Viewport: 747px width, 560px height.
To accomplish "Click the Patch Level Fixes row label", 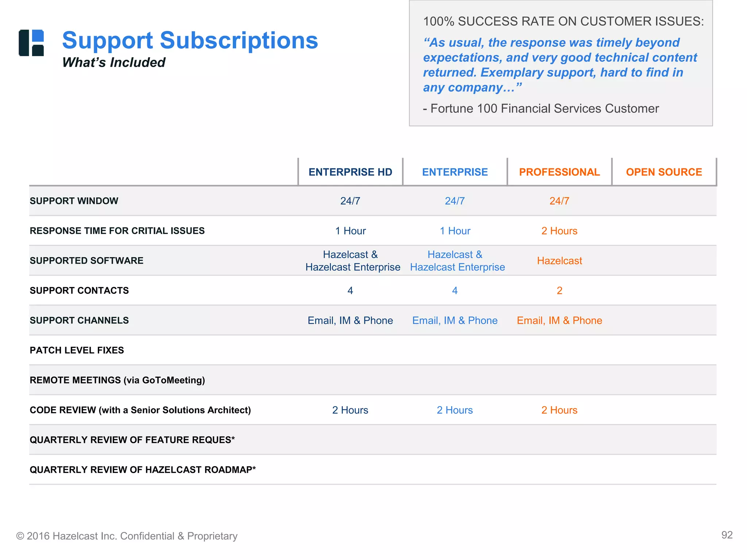I will click(77, 350).
